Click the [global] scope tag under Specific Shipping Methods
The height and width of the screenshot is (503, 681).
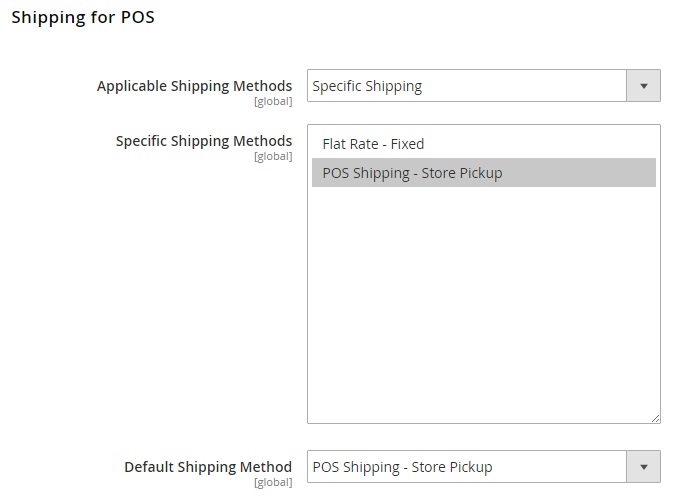pyautogui.click(x=272, y=156)
